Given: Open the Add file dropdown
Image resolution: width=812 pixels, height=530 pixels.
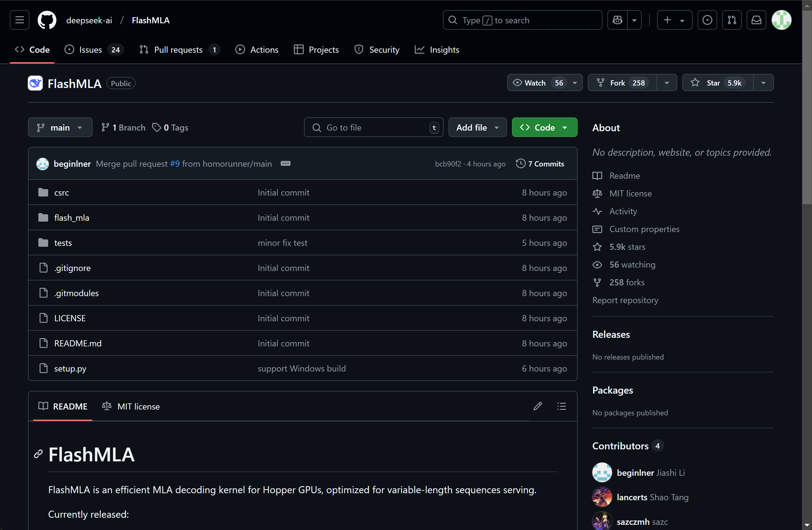Looking at the screenshot, I should pyautogui.click(x=477, y=128).
